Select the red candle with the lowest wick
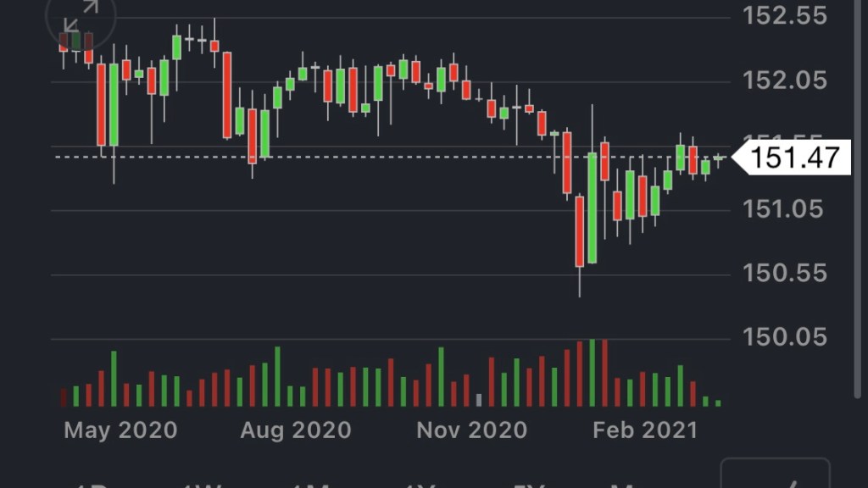The width and height of the screenshot is (868, 488). pos(580,230)
